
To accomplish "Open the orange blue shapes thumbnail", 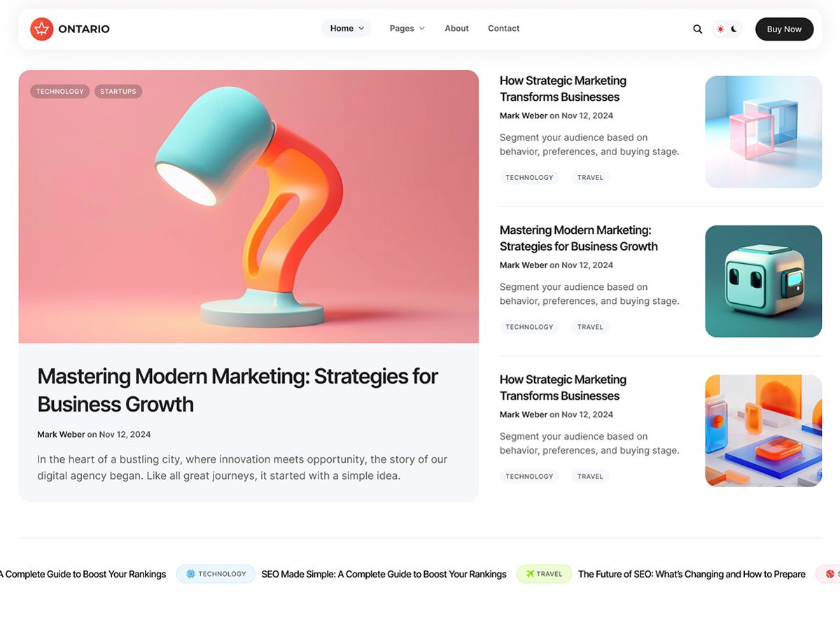I will [763, 430].
